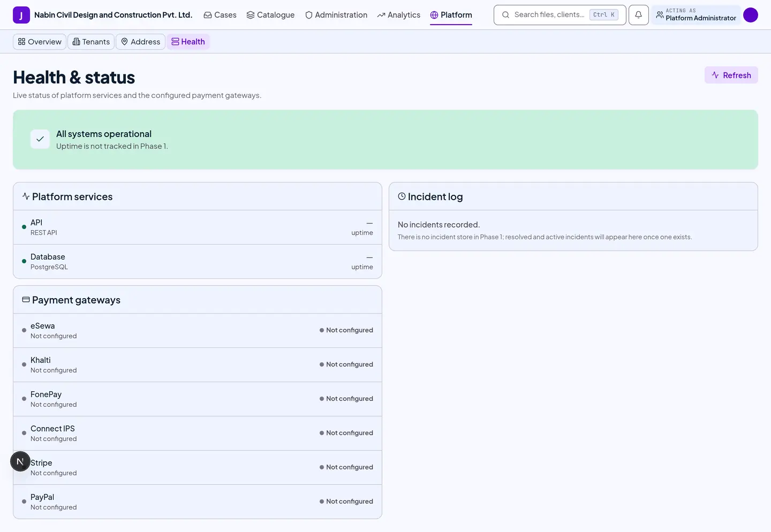Click the FonePay gateway name

46,394
